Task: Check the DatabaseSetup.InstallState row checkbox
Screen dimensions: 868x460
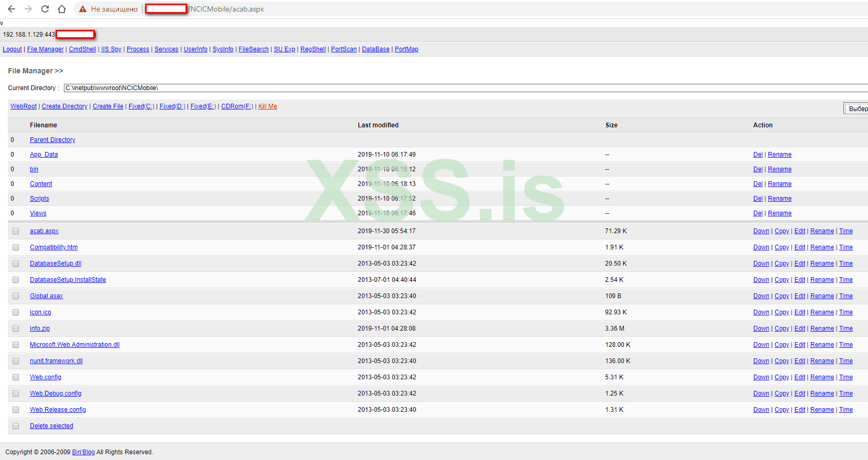Action: pyautogui.click(x=16, y=280)
